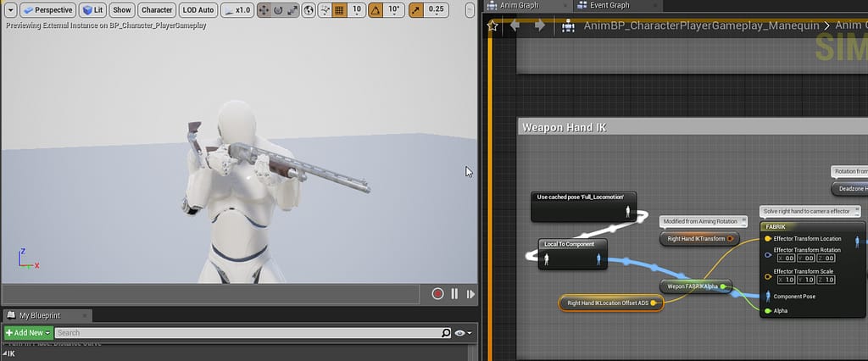
Task: Click the Alpha input pin on FABRIK
Action: (x=768, y=311)
